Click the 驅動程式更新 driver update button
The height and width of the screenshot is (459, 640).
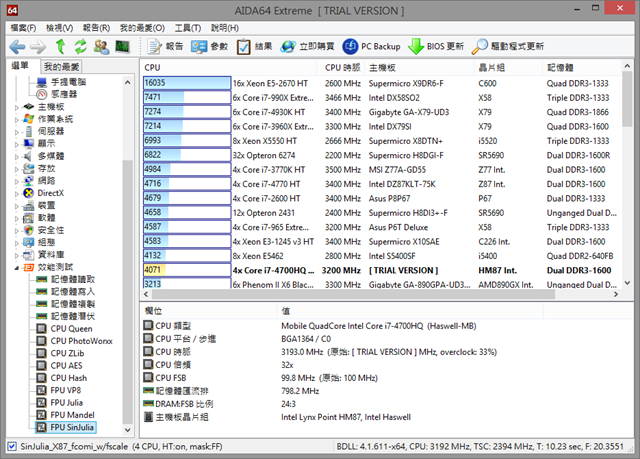pyautogui.click(x=508, y=47)
